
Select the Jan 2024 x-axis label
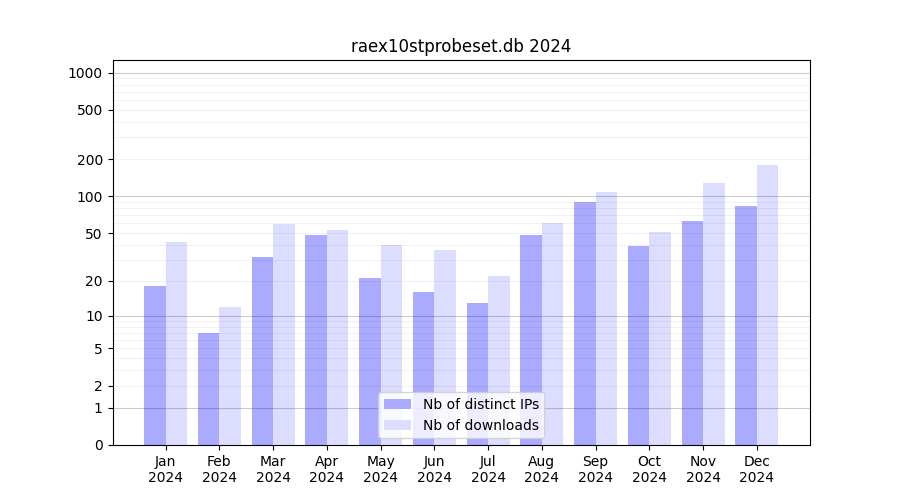pyautogui.click(x=165, y=469)
